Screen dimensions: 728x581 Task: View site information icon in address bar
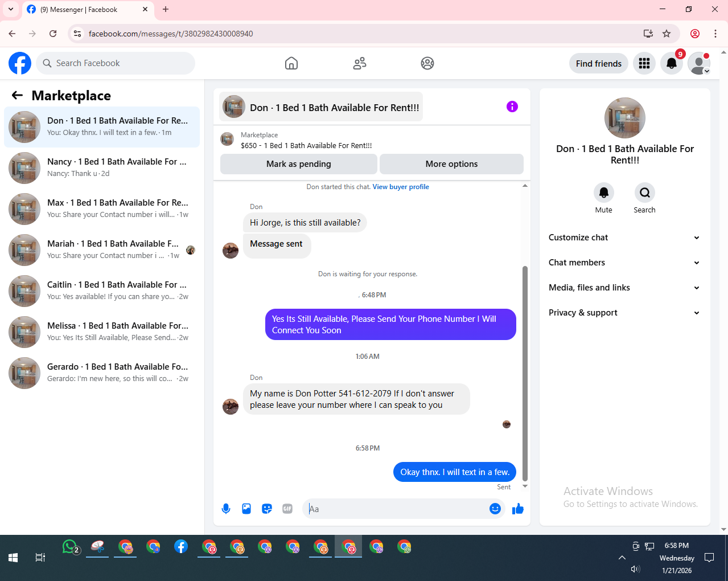point(77,34)
